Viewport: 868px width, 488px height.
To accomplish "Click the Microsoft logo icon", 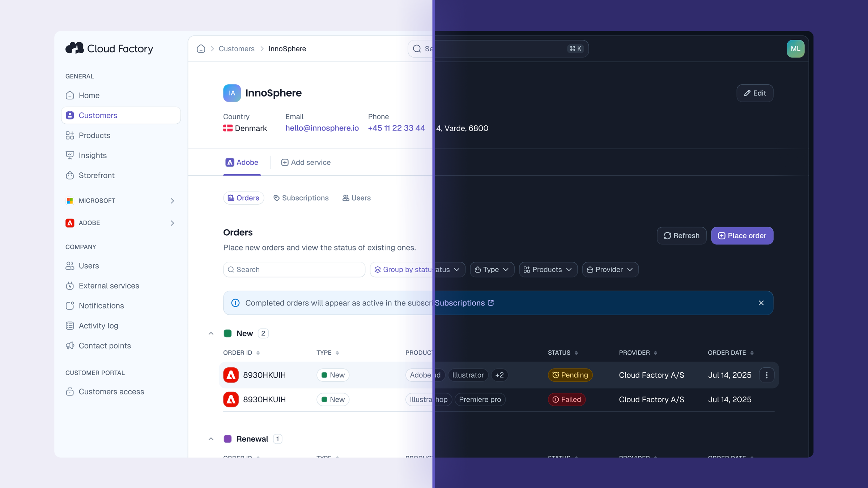I will click(x=70, y=201).
